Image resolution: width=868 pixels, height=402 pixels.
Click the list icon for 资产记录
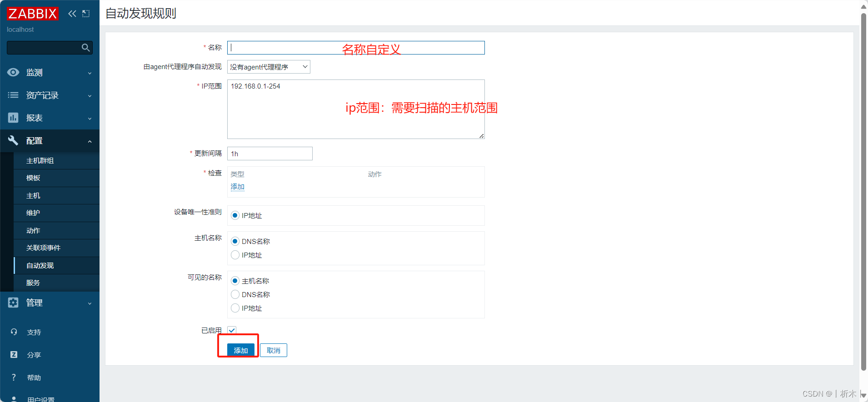point(13,95)
